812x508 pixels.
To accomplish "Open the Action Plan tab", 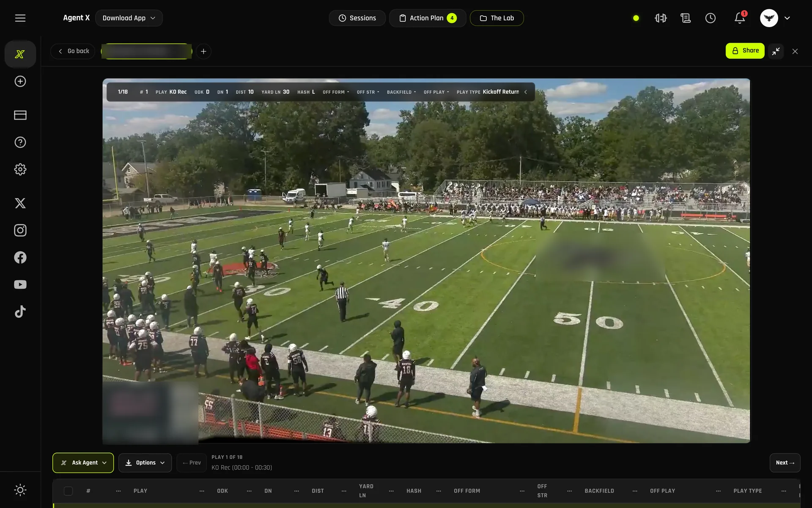I will (x=428, y=18).
